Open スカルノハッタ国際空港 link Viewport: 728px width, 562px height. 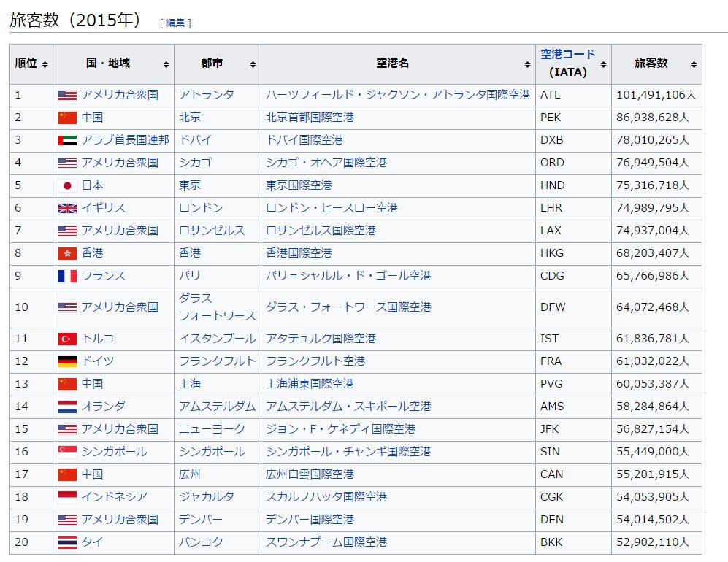pos(326,496)
